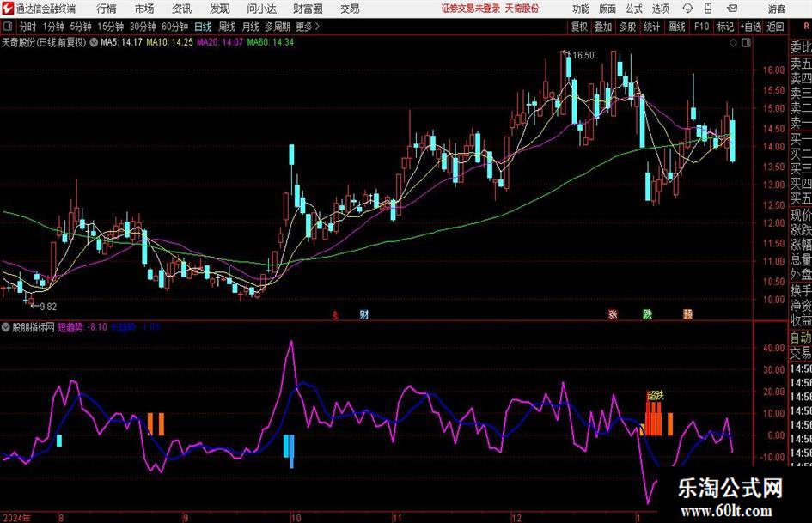Expand 更多 period options

[x=308, y=27]
